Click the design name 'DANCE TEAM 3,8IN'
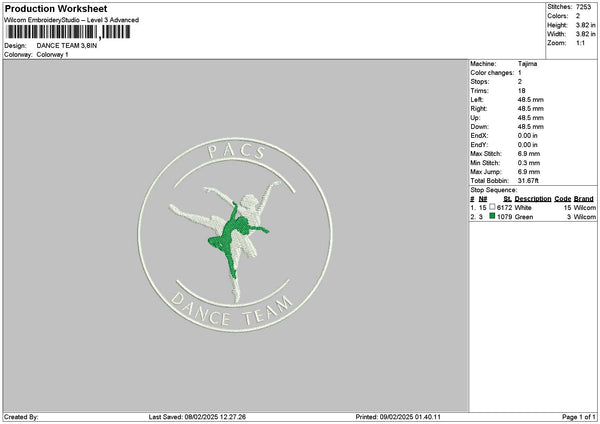Viewport: 600px width, 424px height. tap(67, 46)
